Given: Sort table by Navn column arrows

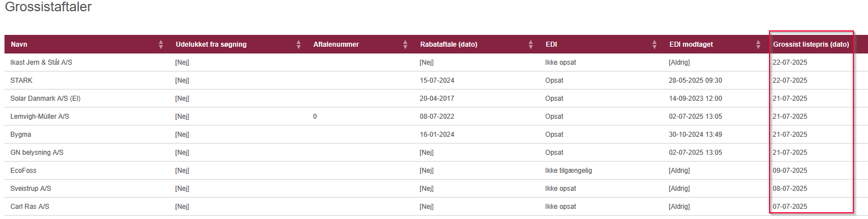Looking at the screenshot, I should [161, 44].
